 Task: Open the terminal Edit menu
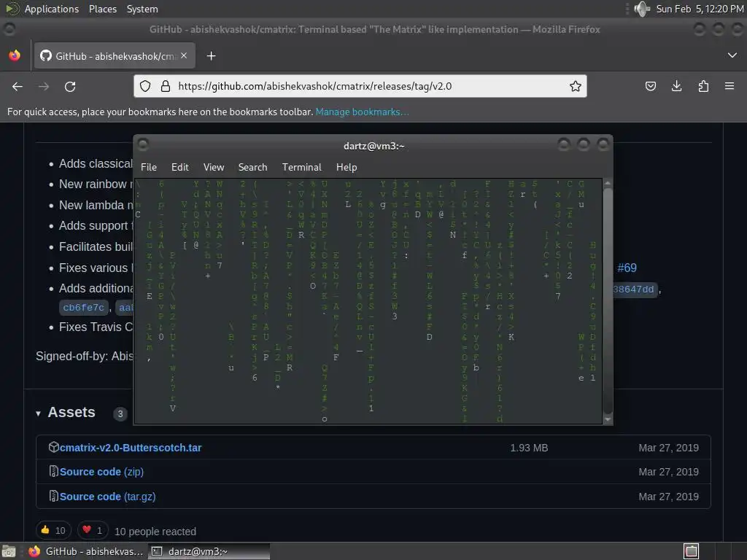[x=179, y=167]
